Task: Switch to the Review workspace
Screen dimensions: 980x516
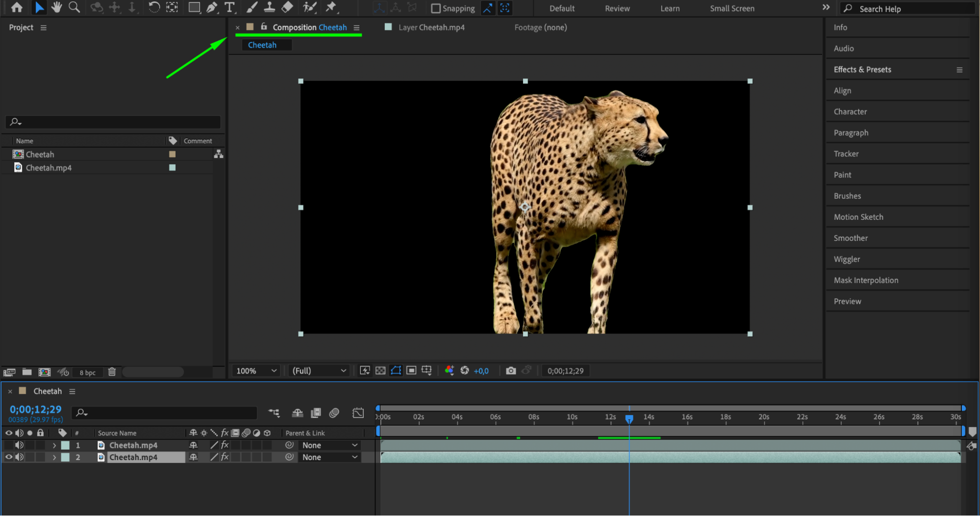Action: click(x=617, y=8)
